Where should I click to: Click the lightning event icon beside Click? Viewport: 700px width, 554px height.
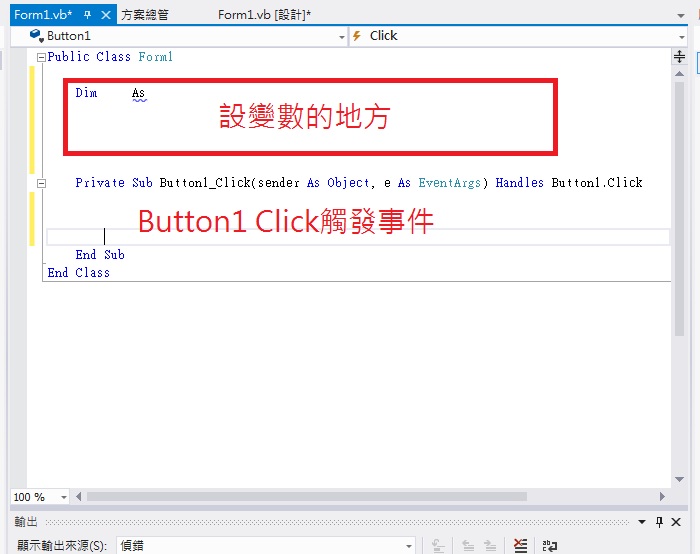357,36
